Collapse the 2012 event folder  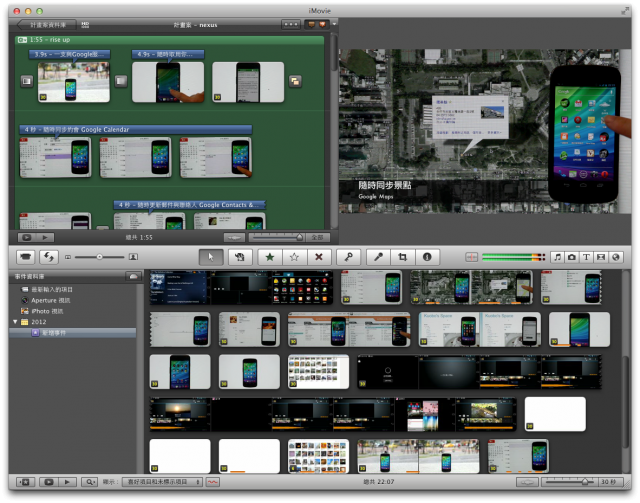16,322
